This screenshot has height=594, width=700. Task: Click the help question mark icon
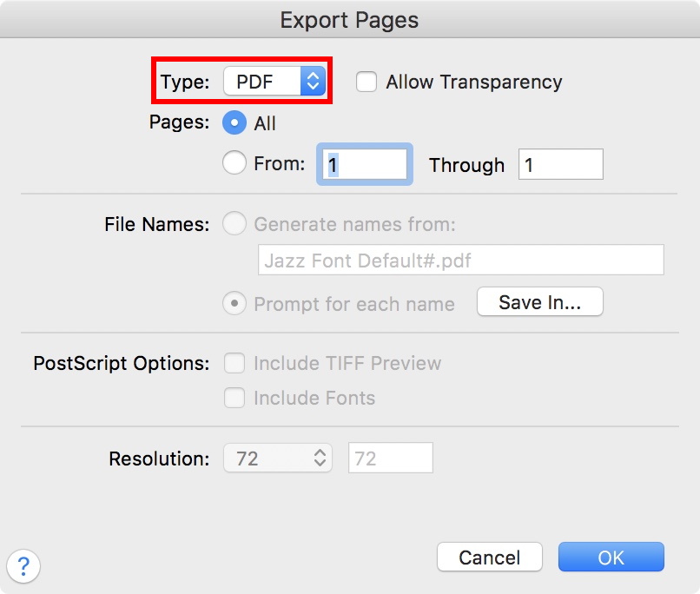(x=23, y=567)
